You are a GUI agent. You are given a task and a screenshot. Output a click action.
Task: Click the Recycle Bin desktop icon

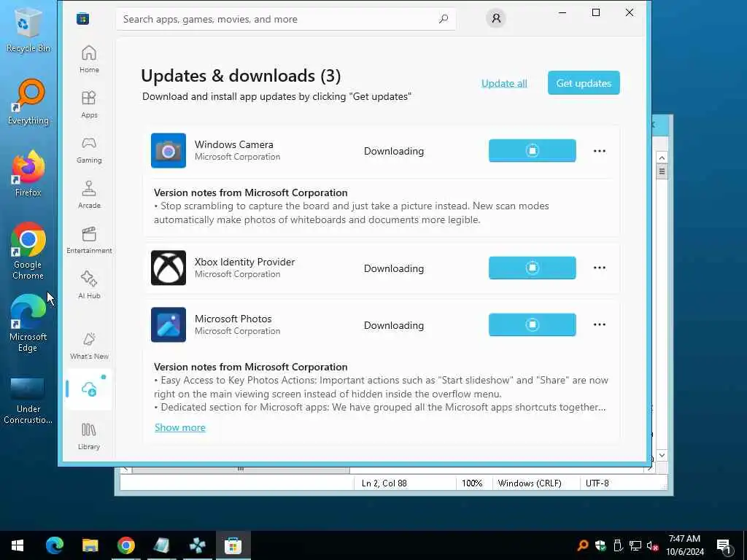[x=28, y=29]
